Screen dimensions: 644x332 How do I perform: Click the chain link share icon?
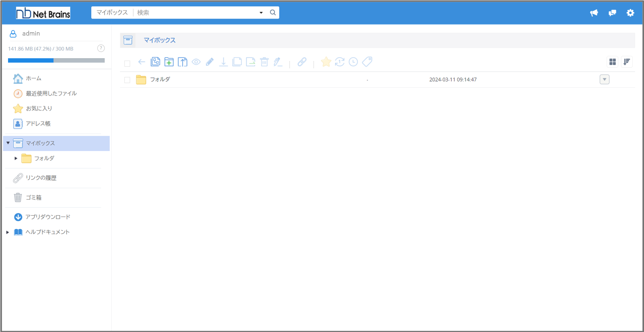[302, 62]
